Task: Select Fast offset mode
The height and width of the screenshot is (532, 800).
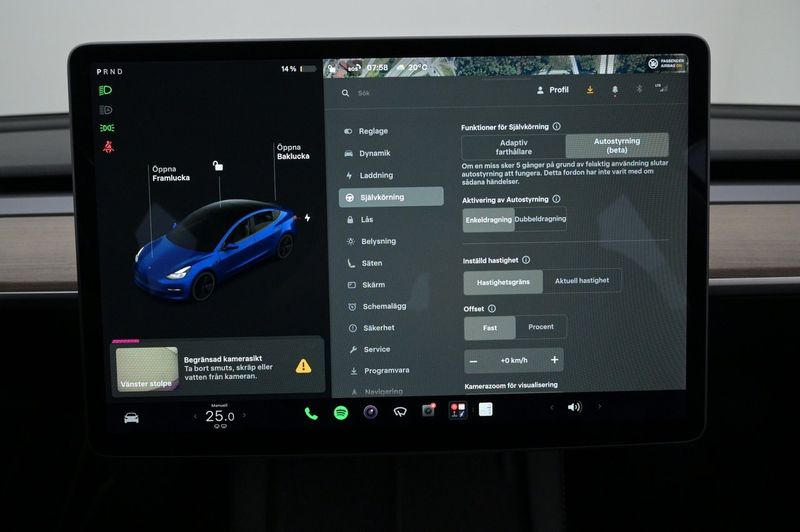Action: coord(490,328)
